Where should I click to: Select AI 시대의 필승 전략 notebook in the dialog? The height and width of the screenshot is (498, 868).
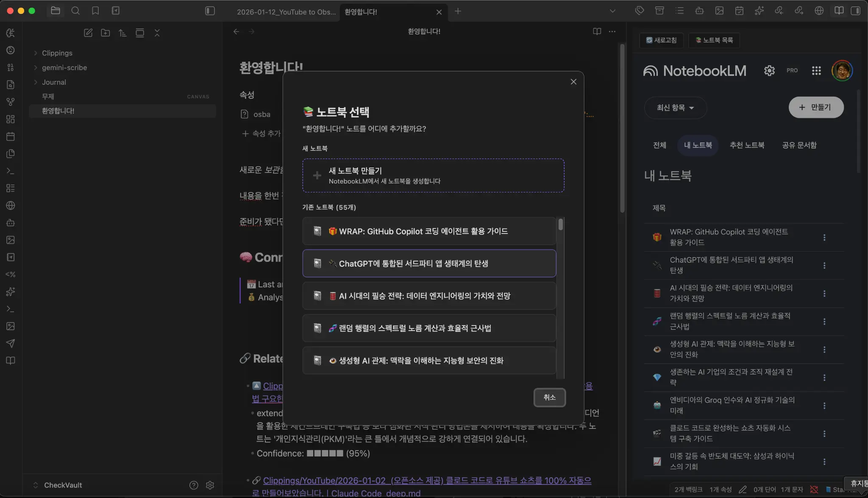(x=429, y=296)
